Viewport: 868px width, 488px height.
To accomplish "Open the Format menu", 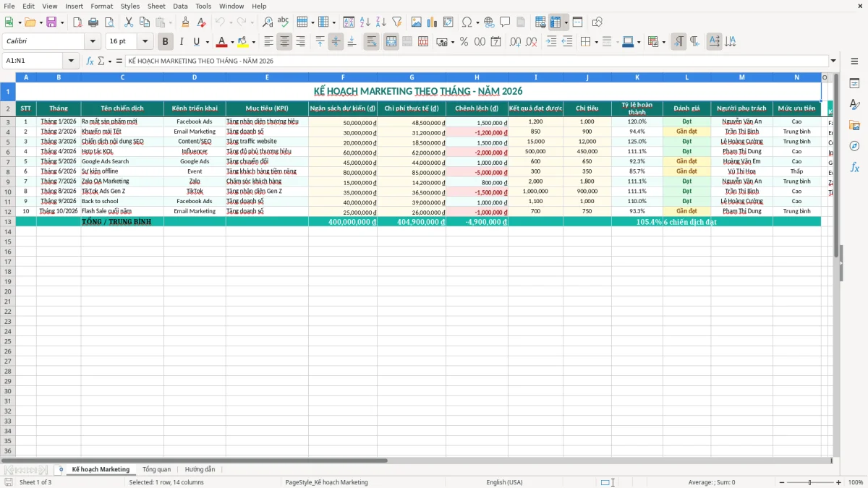I will [x=101, y=6].
